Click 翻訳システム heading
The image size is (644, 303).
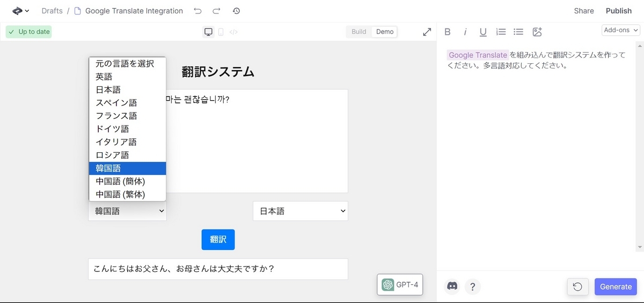point(218,72)
